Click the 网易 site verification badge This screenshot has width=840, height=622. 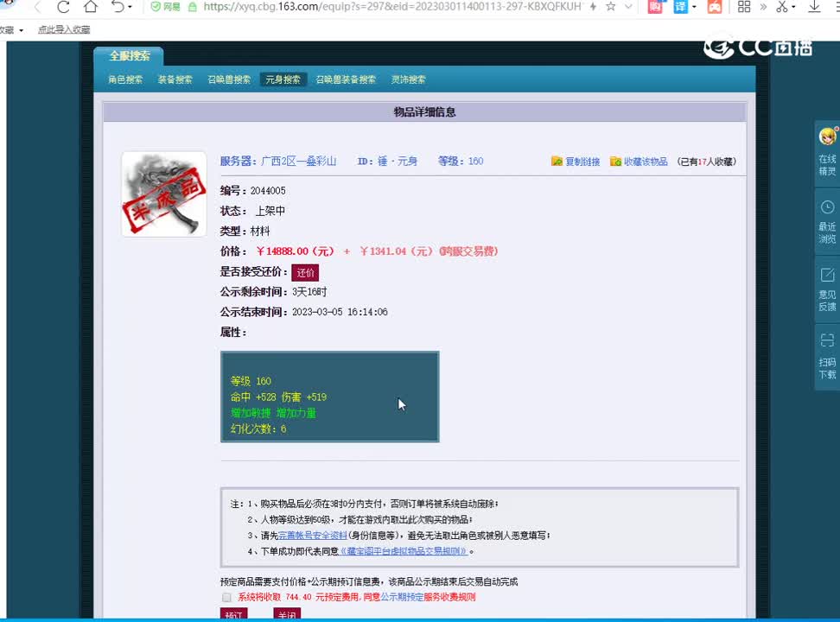pyautogui.click(x=166, y=7)
